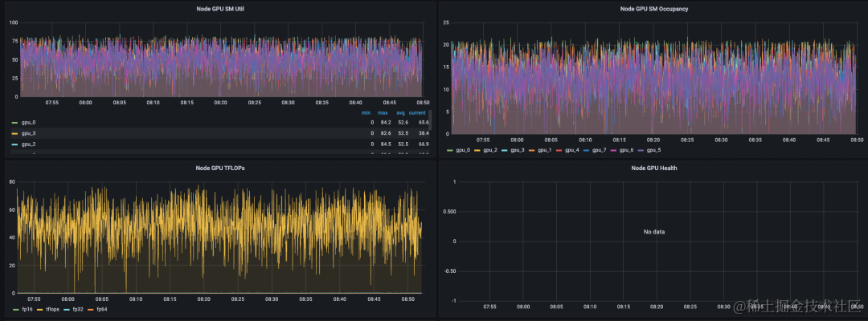Click cyan gpu_3 color line in SM Occupancy legend

click(x=504, y=150)
